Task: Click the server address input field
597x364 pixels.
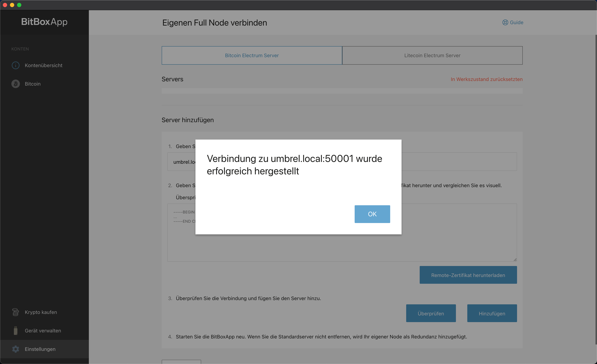Action: pyautogui.click(x=342, y=162)
